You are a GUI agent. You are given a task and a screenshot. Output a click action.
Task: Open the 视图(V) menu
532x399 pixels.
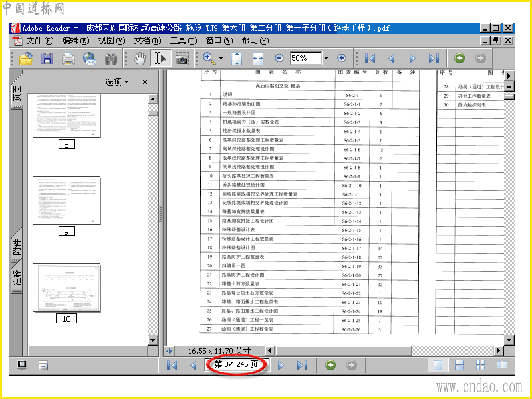(x=111, y=41)
